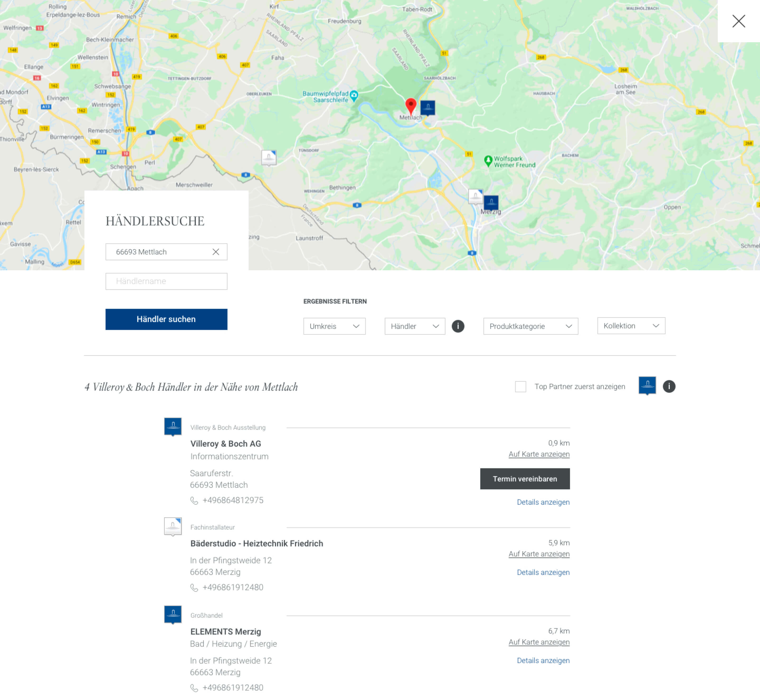Show info about Top Partner

coord(669,386)
